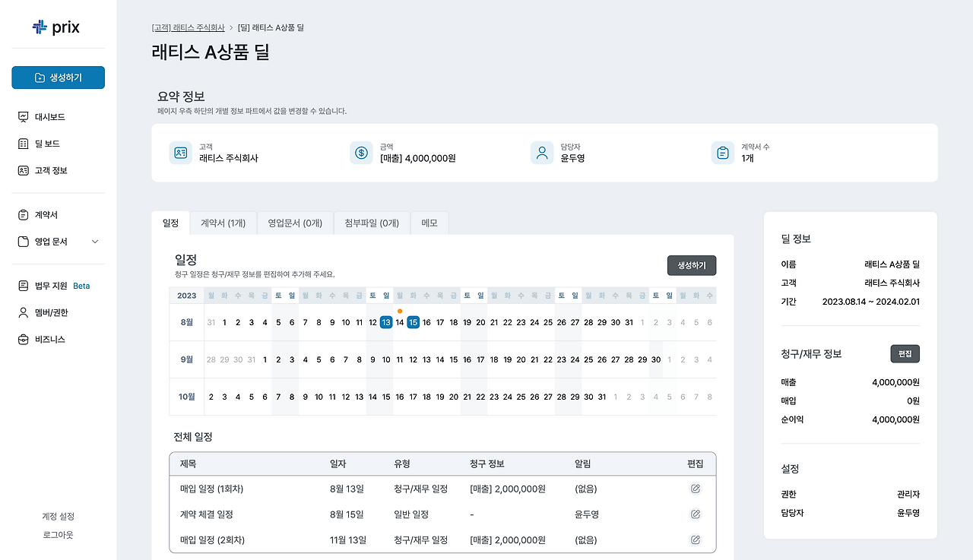Switch to the 메모 tab

tap(429, 223)
